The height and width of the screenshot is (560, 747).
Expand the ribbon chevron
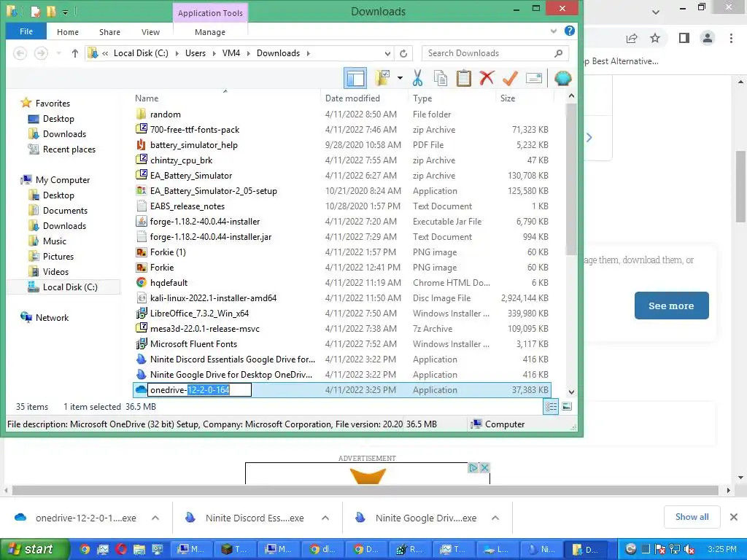coord(554,31)
